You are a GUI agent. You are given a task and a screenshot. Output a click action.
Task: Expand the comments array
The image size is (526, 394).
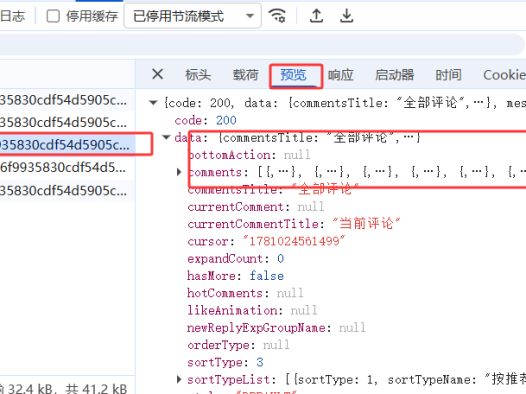(x=179, y=172)
